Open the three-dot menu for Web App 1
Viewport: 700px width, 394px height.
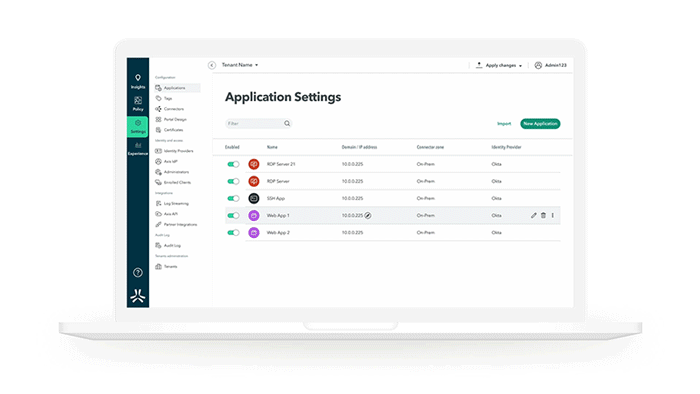(x=553, y=216)
